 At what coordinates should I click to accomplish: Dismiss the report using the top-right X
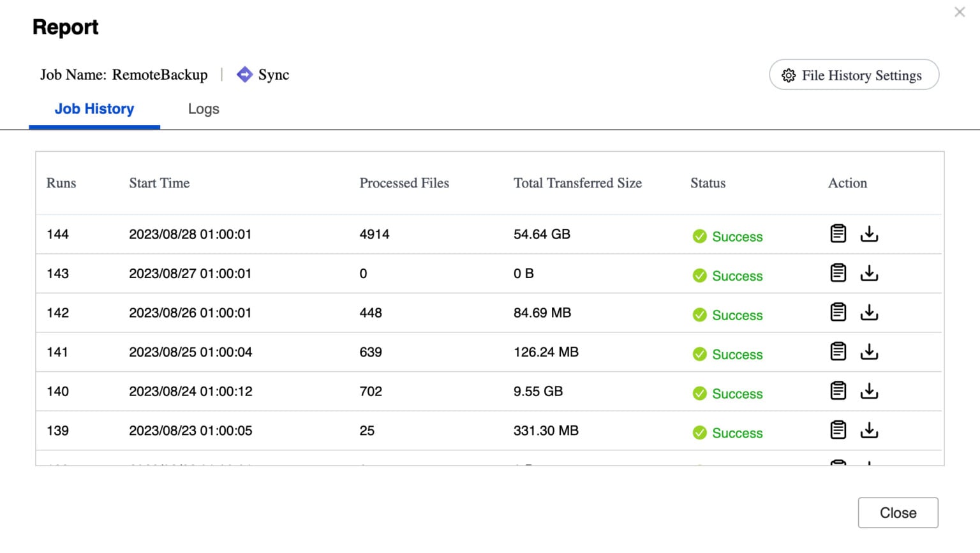tap(960, 12)
